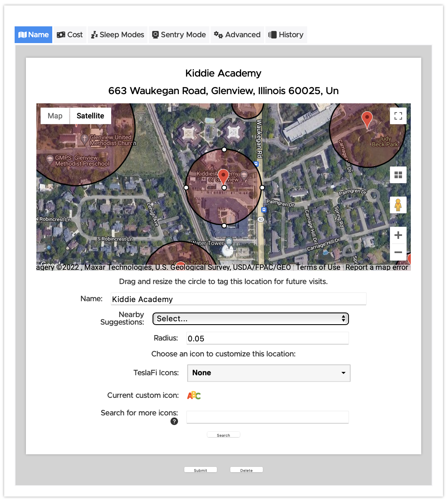
Task: Click the Kiddie Academy red map pin
Action: pyautogui.click(x=224, y=176)
